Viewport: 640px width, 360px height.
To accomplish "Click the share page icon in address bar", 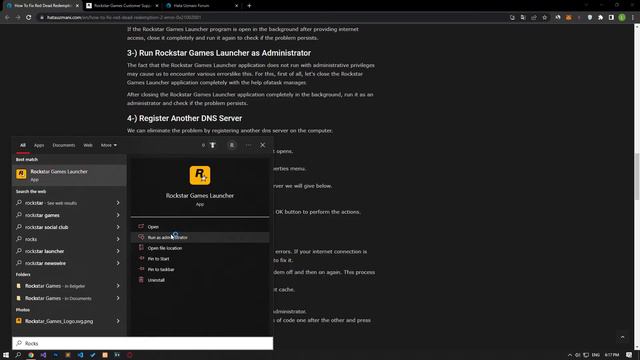I will tap(534, 18).
